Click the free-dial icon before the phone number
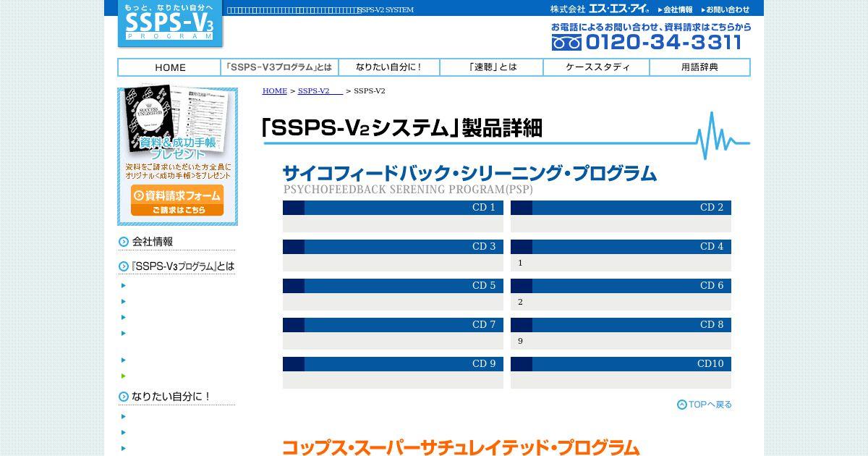The height and width of the screenshot is (456, 868). 566,43
